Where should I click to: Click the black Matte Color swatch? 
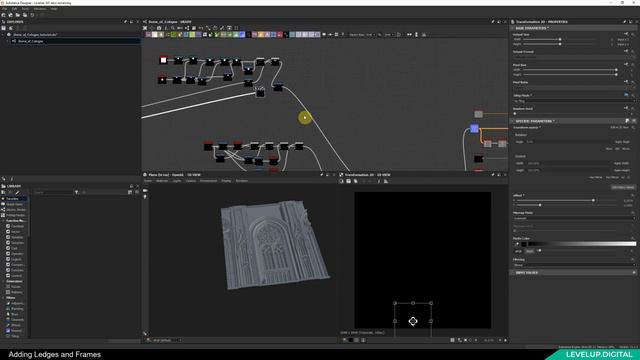pyautogui.click(x=524, y=244)
